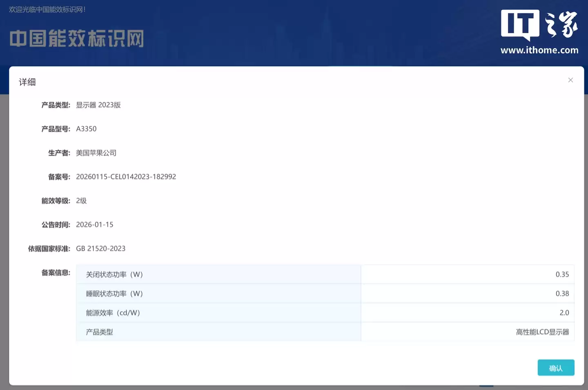The width and height of the screenshot is (588, 390).
Task: Click the 详细 dialog title
Action: click(27, 82)
